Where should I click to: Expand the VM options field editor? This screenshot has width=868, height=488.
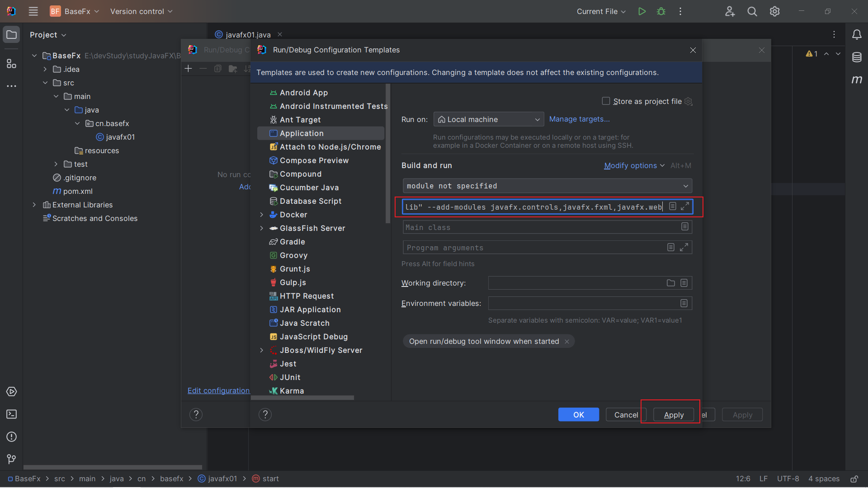tap(685, 206)
